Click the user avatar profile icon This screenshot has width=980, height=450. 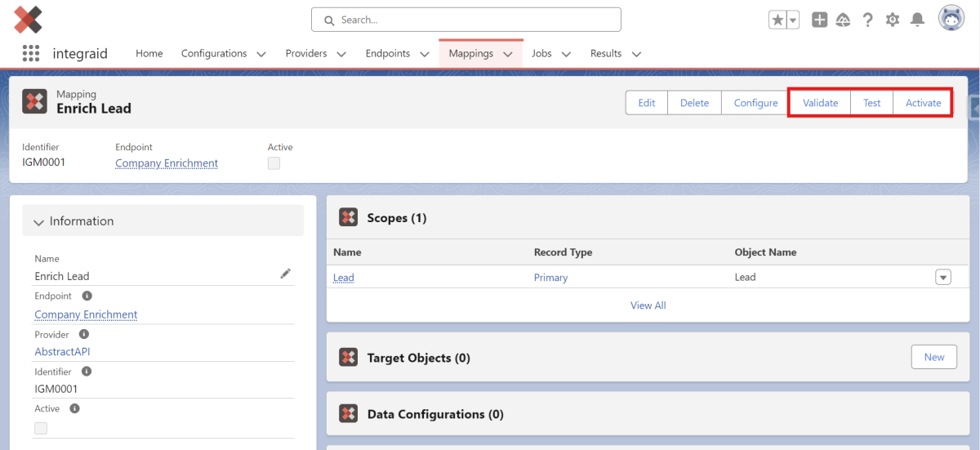click(951, 19)
